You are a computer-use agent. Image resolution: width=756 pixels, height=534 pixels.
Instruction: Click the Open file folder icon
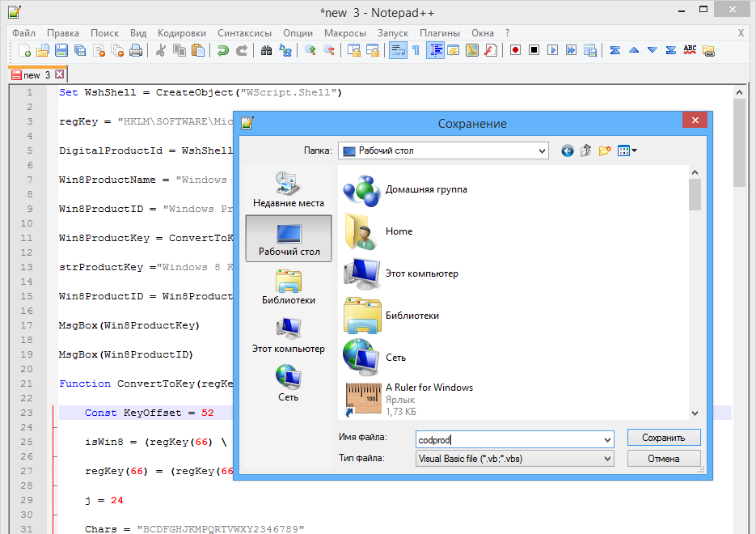point(42,50)
